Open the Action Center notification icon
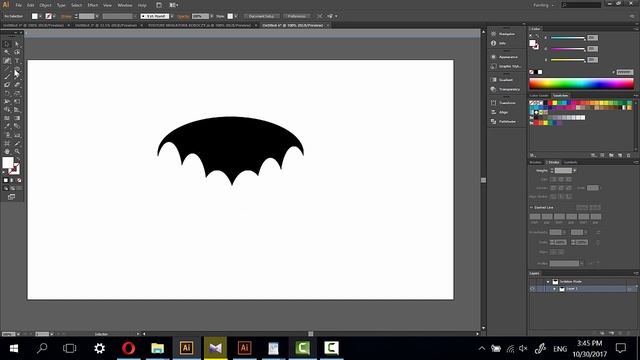The height and width of the screenshot is (360, 640). pyautogui.click(x=621, y=348)
